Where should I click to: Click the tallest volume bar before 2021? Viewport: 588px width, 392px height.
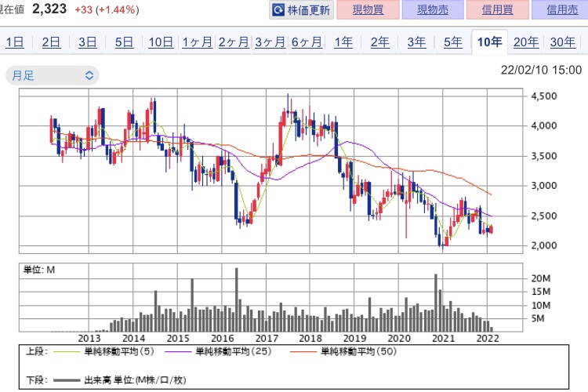tap(436, 303)
